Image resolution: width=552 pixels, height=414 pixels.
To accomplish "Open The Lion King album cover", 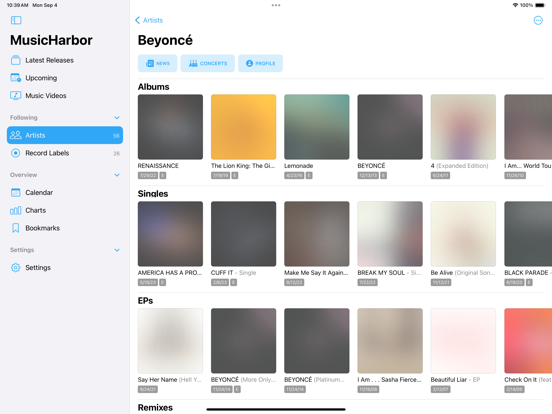I will 244,127.
